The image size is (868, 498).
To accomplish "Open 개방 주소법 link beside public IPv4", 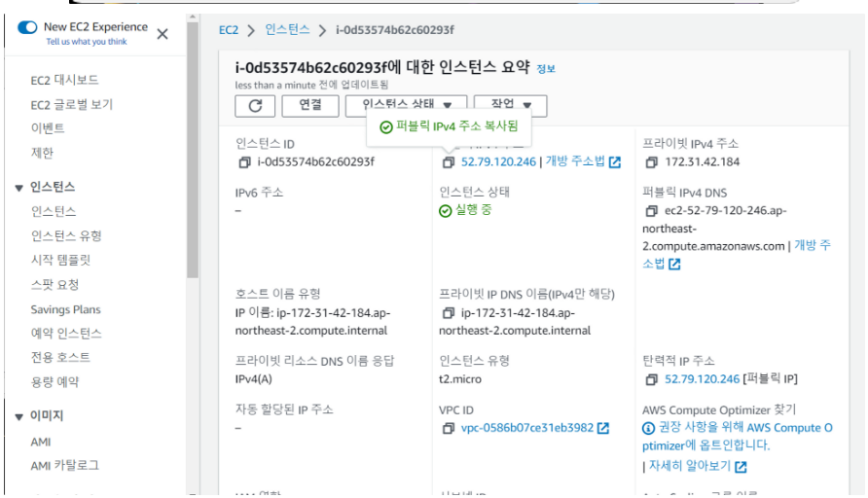I will click(575, 161).
